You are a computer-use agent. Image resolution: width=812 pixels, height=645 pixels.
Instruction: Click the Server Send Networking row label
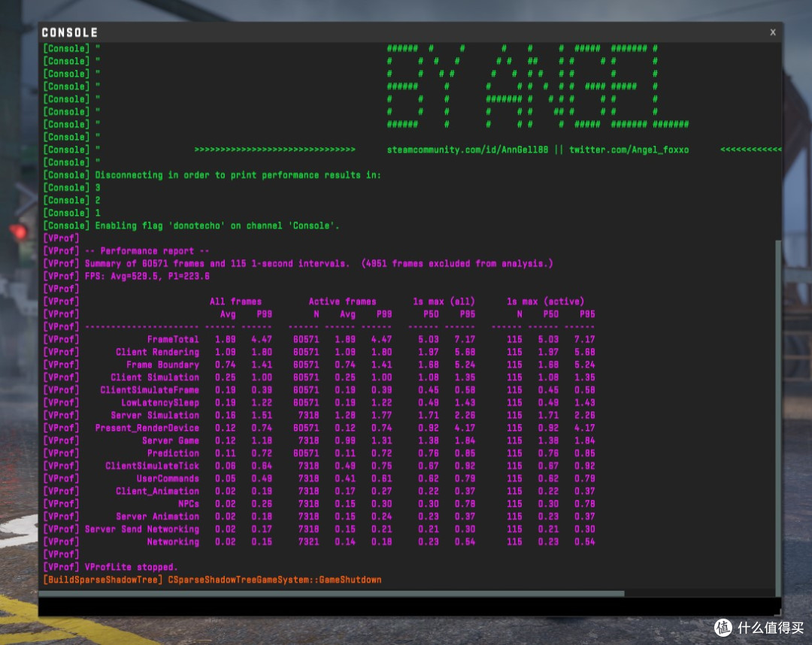point(142,529)
